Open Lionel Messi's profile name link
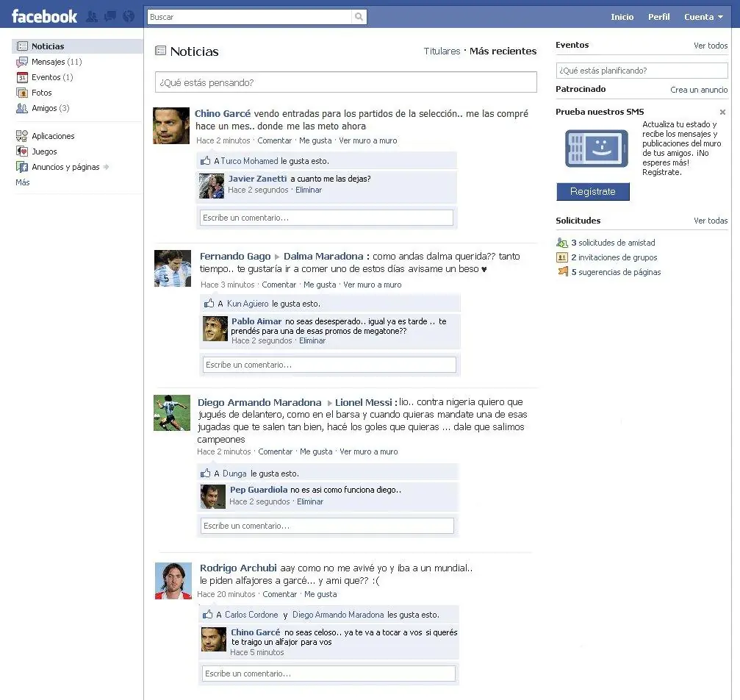This screenshot has height=700, width=740. point(364,402)
